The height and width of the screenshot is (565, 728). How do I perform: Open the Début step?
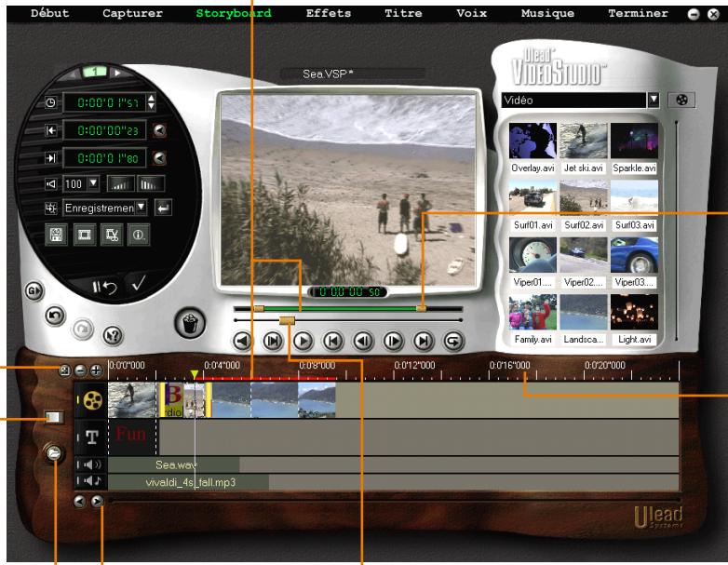click(49, 13)
